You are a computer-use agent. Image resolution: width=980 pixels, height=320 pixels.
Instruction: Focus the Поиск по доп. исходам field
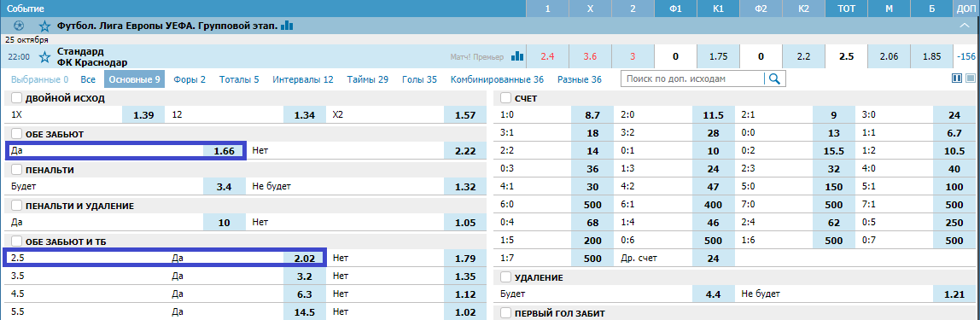[x=692, y=79]
